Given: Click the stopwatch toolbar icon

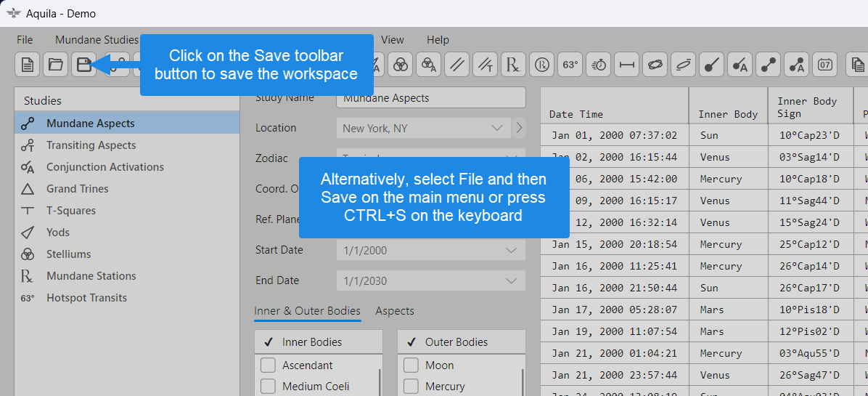Looking at the screenshot, I should point(599,65).
